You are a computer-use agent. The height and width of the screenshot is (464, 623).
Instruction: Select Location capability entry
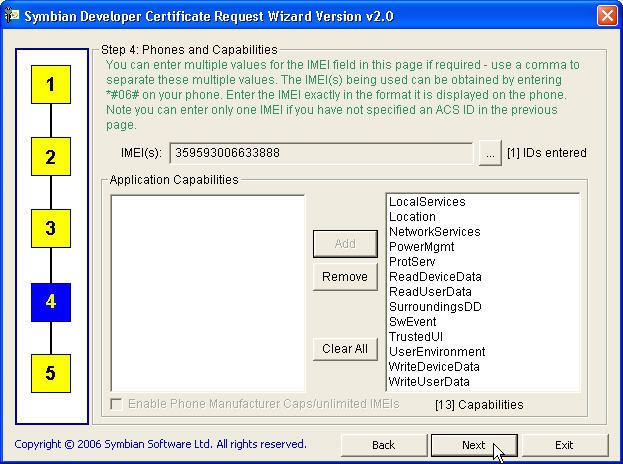tap(412, 217)
